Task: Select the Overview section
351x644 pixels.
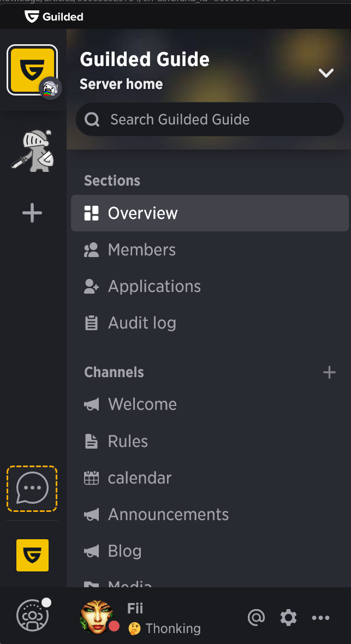Action: click(x=210, y=213)
